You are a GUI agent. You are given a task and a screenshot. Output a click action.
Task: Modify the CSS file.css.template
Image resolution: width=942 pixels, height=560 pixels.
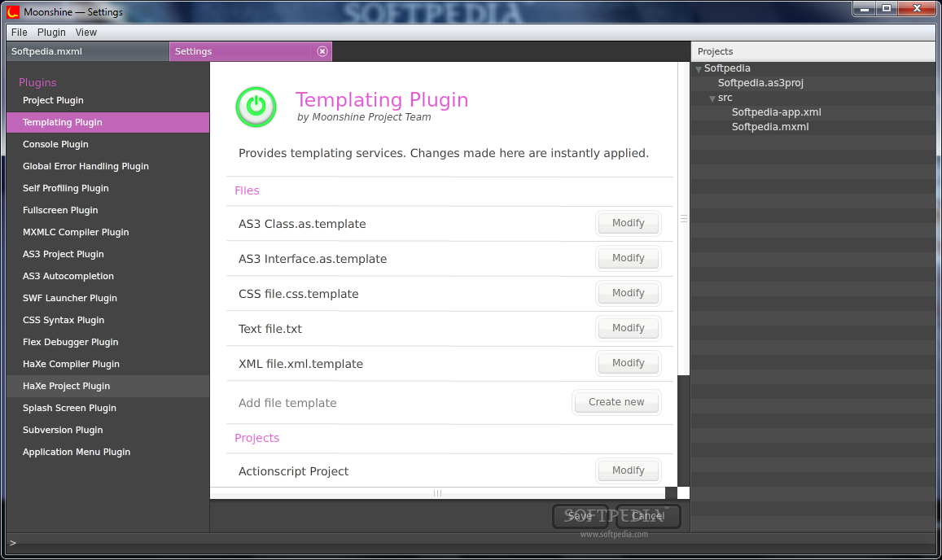click(629, 293)
